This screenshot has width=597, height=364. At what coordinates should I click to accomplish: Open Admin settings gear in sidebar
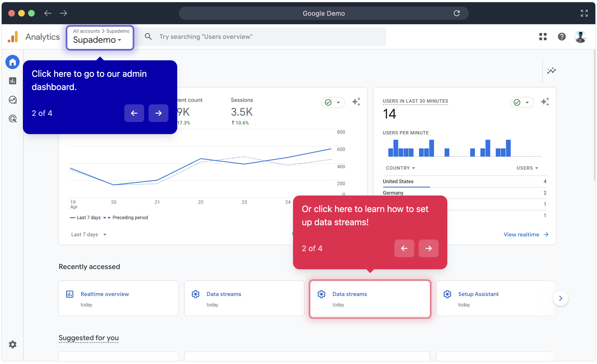coord(12,344)
